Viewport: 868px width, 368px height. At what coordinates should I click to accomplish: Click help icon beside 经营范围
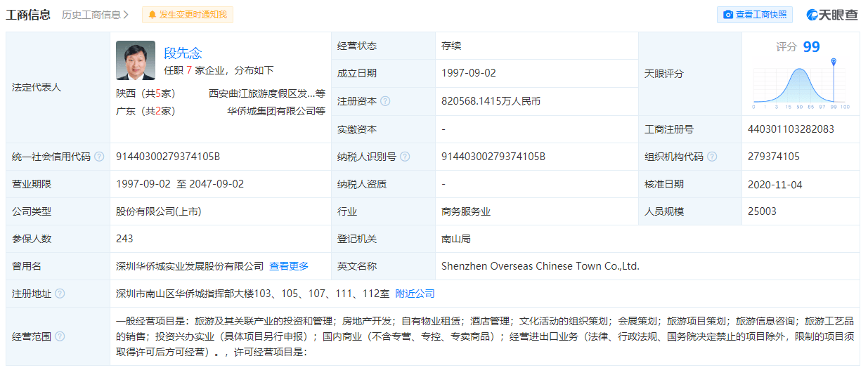[60, 336]
